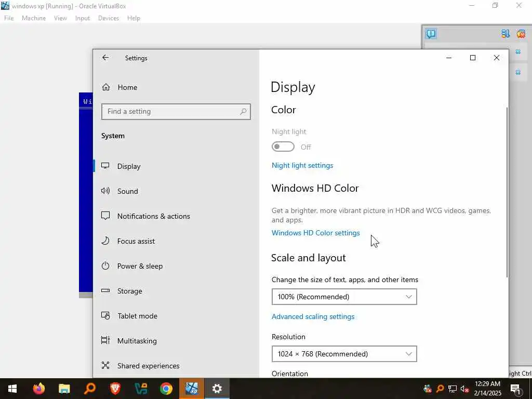
Task: Click the colorful tray icon left of magnifier
Action: pyautogui.click(x=428, y=389)
